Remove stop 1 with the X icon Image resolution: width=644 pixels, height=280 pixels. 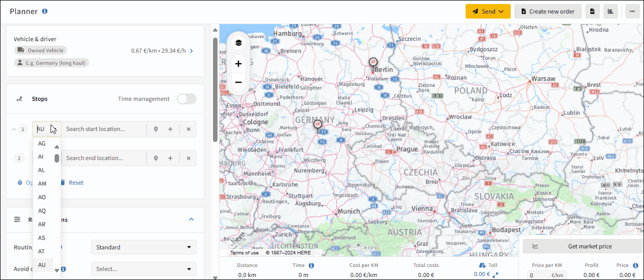click(x=188, y=129)
